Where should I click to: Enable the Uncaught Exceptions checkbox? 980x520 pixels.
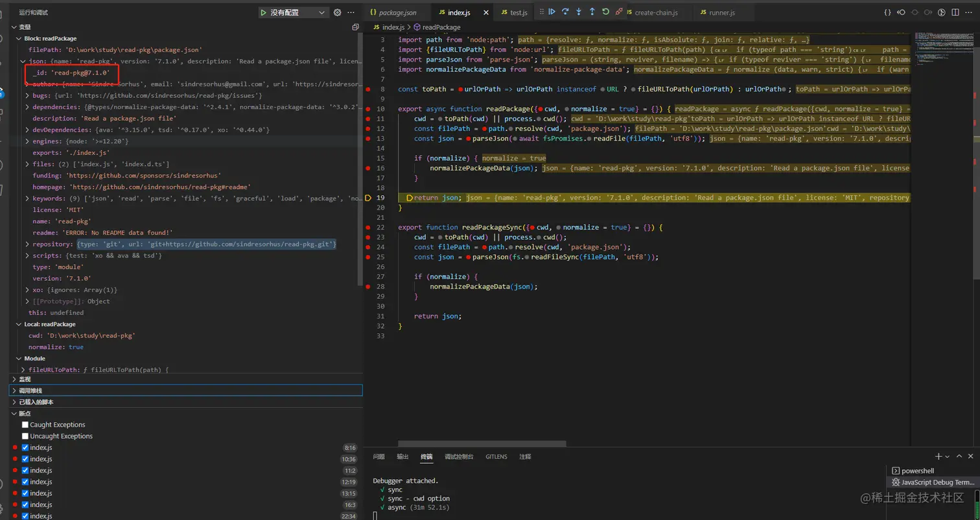[x=25, y=436]
